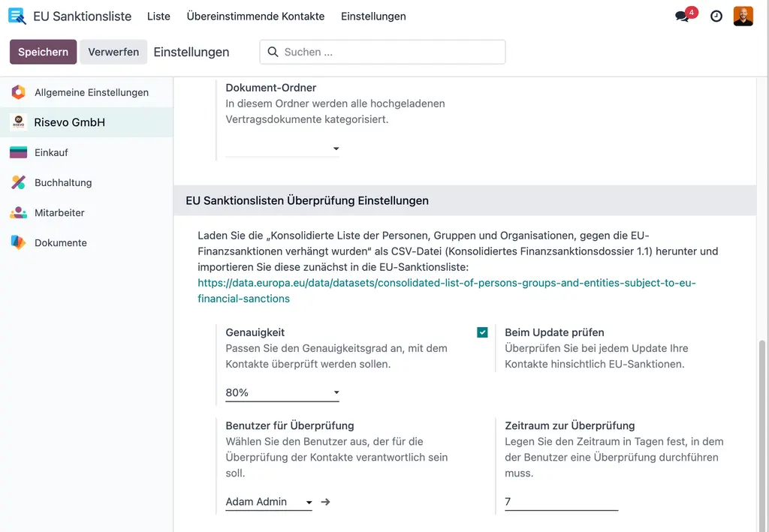Viewport: 769px width, 532px height.
Task: Switch to the Liste menu
Action: click(158, 16)
